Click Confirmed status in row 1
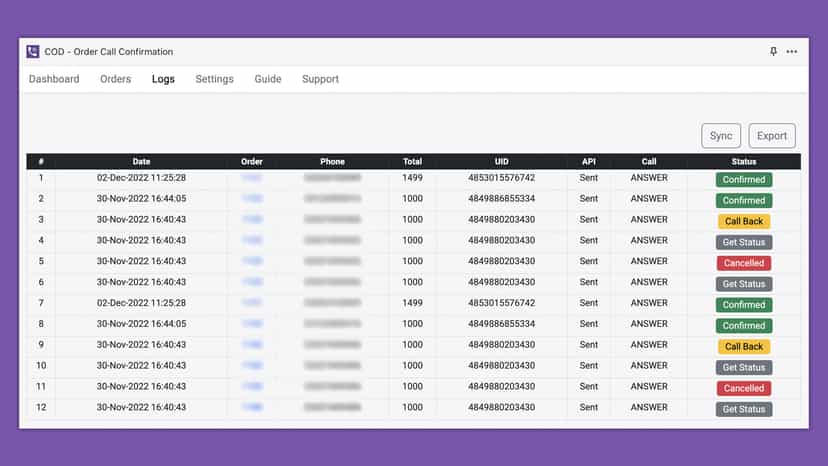The image size is (828, 466). 744,180
